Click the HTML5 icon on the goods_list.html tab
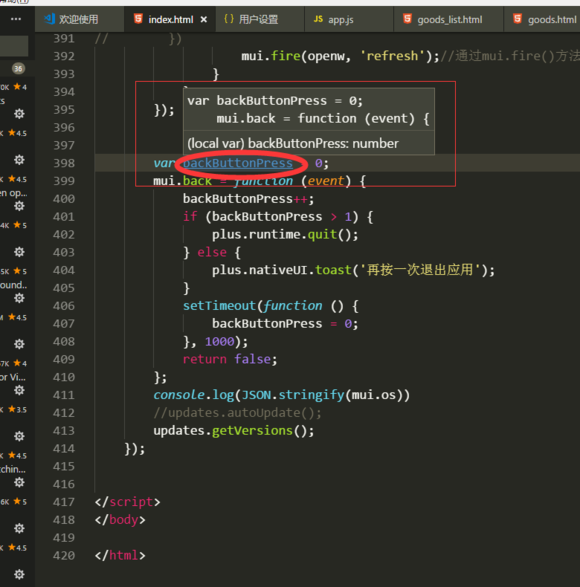The height and width of the screenshot is (587, 580). click(407, 18)
